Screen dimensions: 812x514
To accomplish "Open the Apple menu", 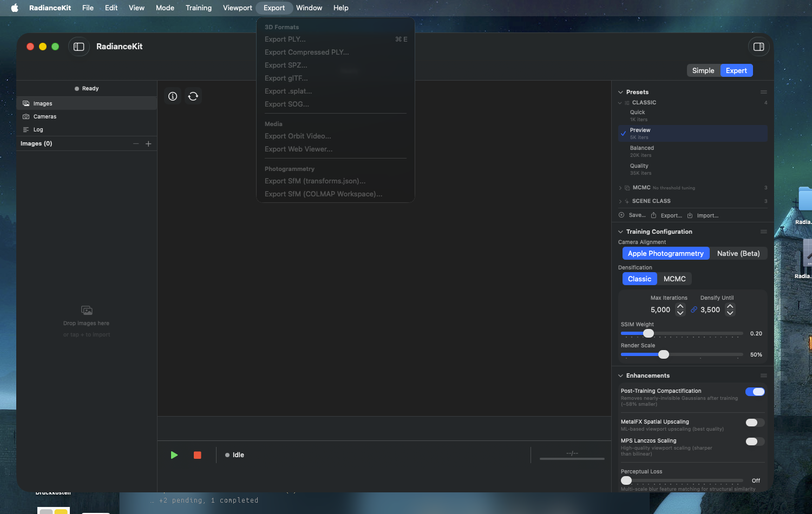I will [x=15, y=8].
